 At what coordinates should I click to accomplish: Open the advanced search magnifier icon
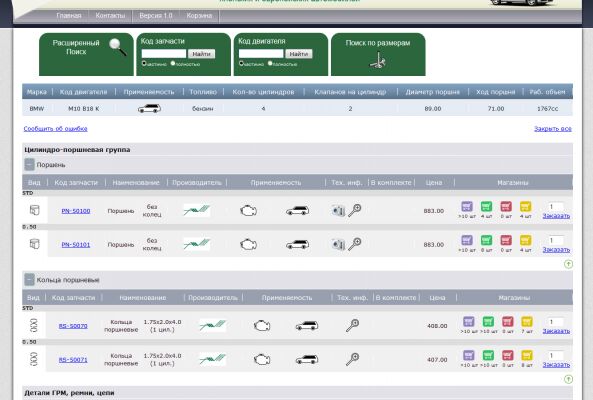point(118,47)
